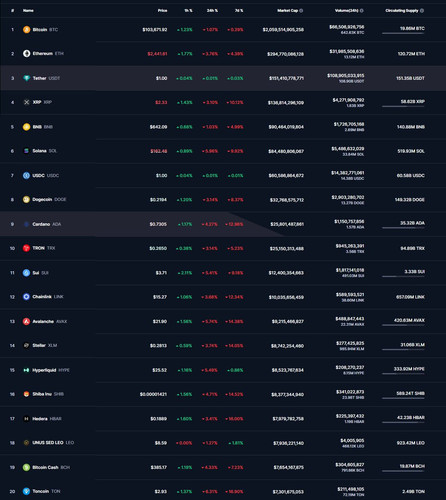Click the Ethereum 24h volume value
Viewport: 446px width, 500px height.
click(x=347, y=51)
